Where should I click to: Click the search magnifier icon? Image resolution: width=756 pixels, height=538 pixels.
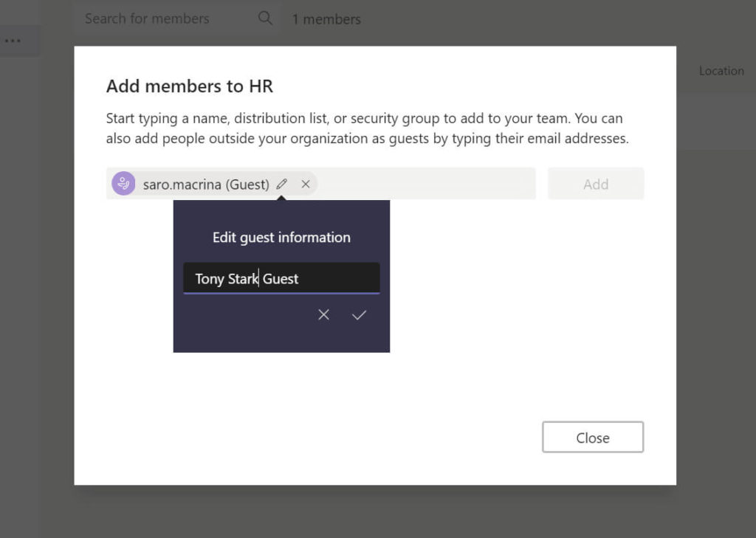[265, 18]
